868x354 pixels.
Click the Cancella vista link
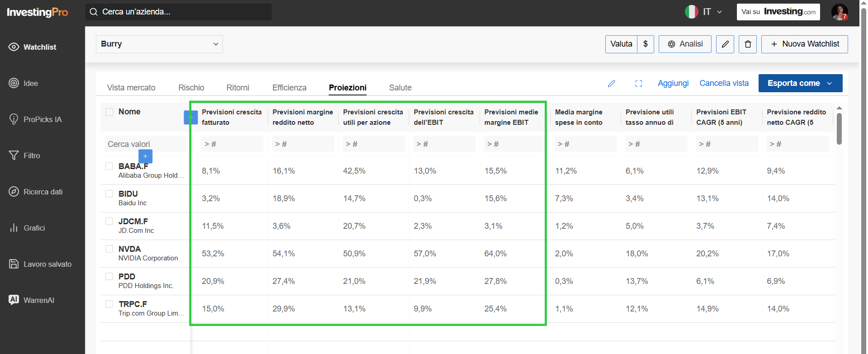point(724,83)
